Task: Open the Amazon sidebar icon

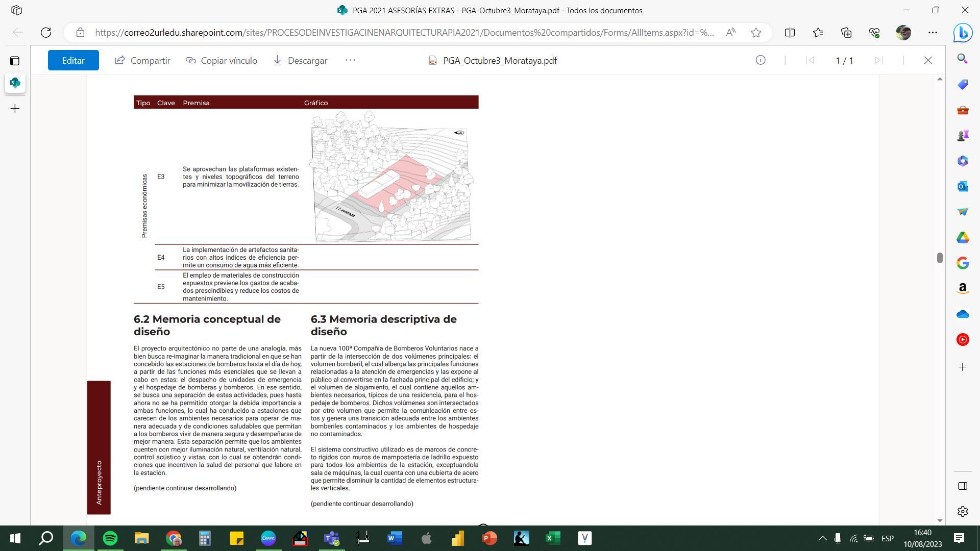Action: pyautogui.click(x=963, y=288)
